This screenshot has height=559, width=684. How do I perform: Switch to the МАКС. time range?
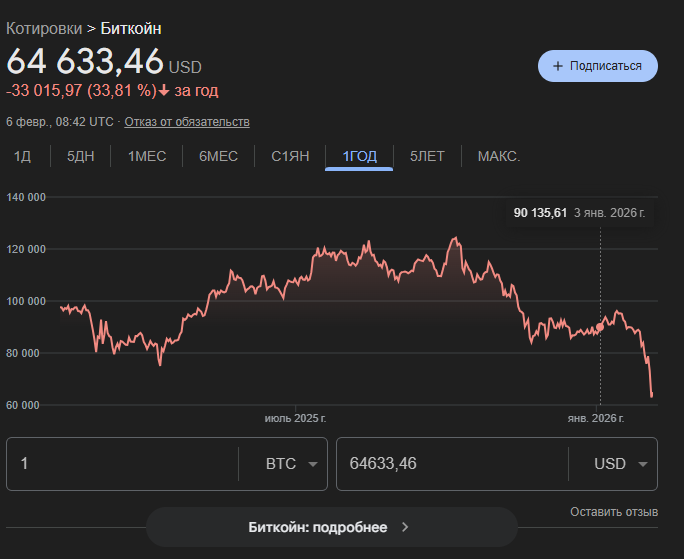tap(499, 156)
